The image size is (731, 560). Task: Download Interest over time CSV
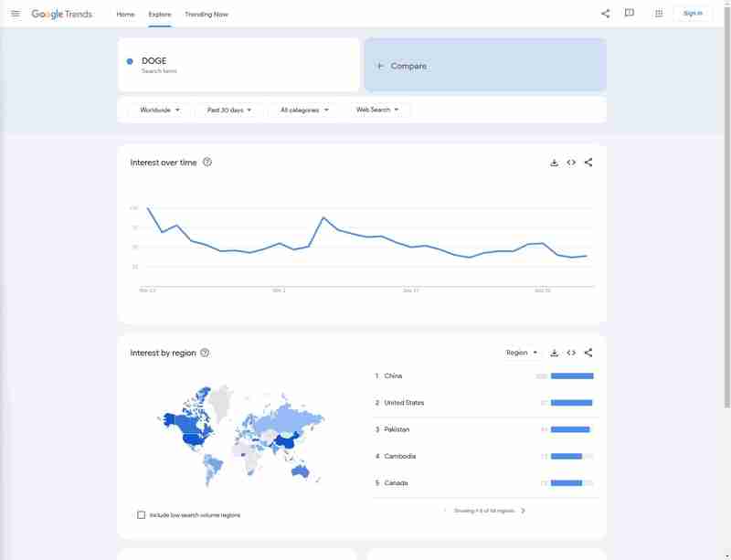pyautogui.click(x=554, y=163)
